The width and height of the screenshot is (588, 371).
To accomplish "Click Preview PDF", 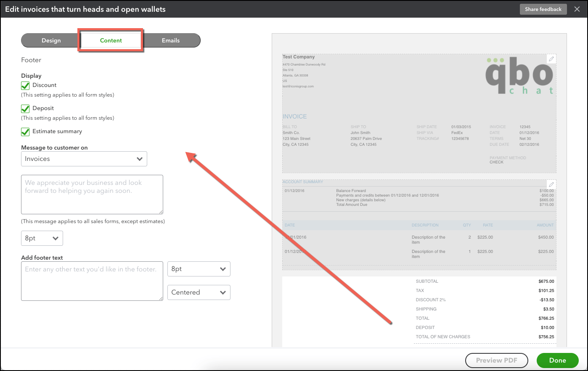I will point(496,360).
